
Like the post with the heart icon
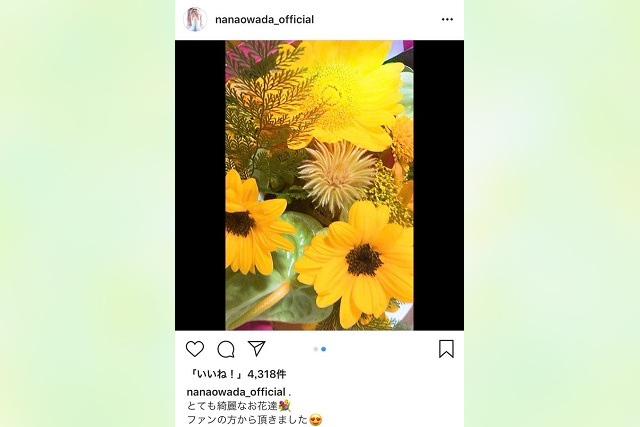point(195,349)
